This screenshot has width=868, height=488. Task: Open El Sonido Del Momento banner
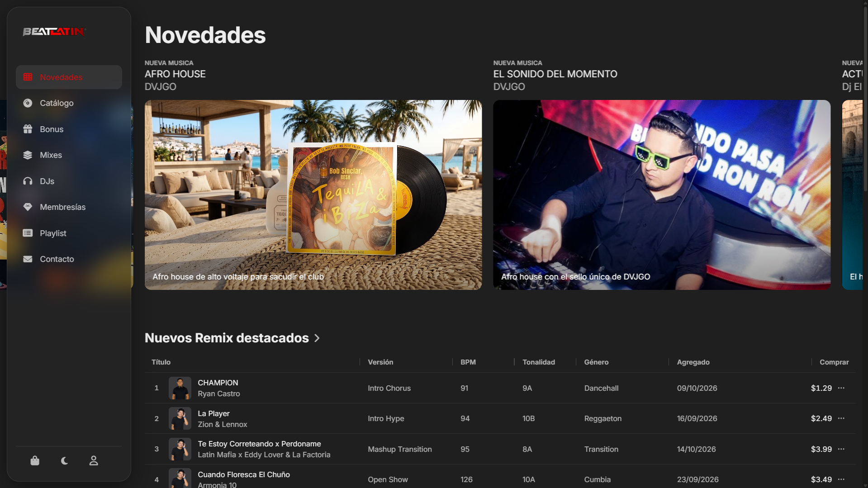662,195
